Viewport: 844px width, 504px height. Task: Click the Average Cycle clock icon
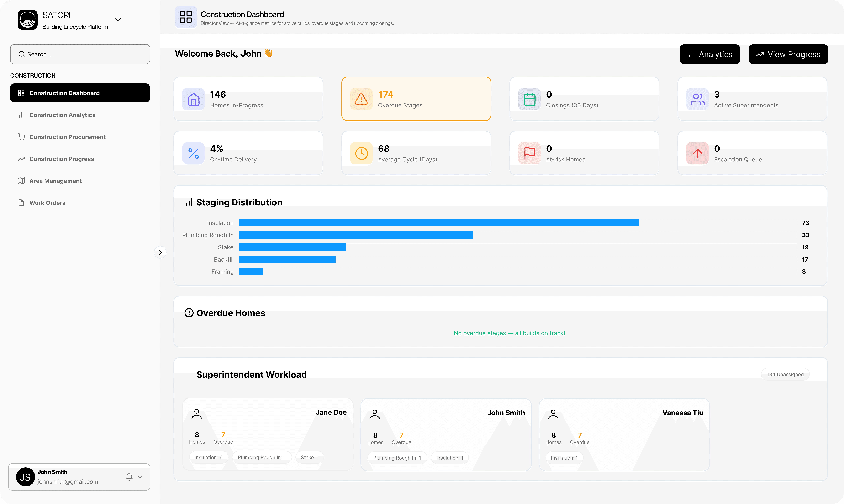tap(361, 153)
